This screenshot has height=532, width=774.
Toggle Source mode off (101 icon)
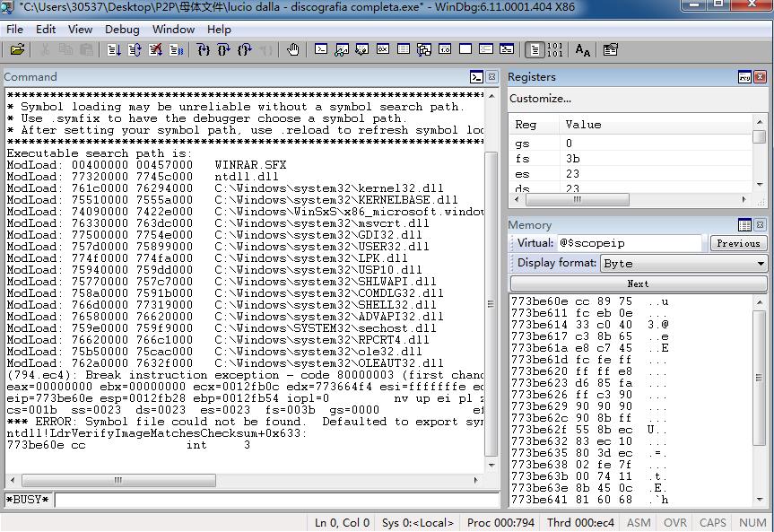tap(555, 50)
